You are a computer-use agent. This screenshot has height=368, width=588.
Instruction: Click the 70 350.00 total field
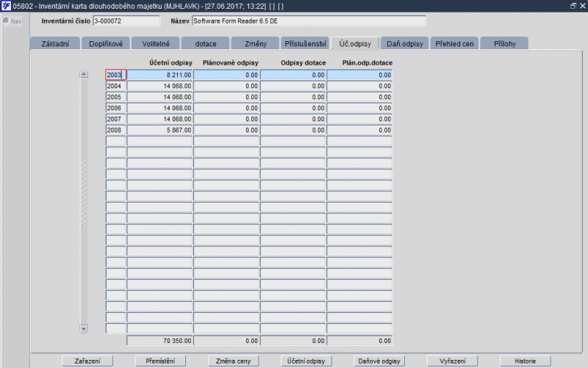point(159,341)
